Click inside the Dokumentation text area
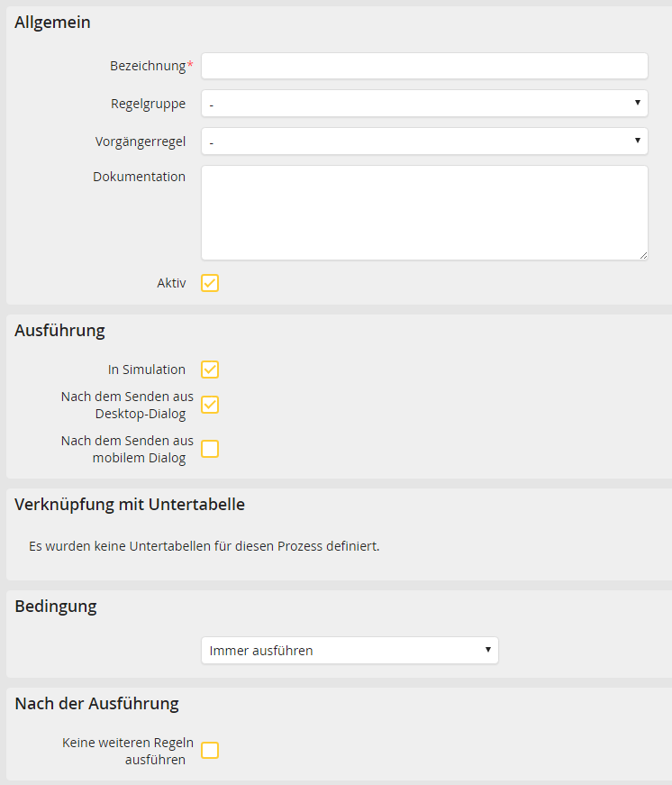This screenshot has width=672, height=785. coord(423,212)
